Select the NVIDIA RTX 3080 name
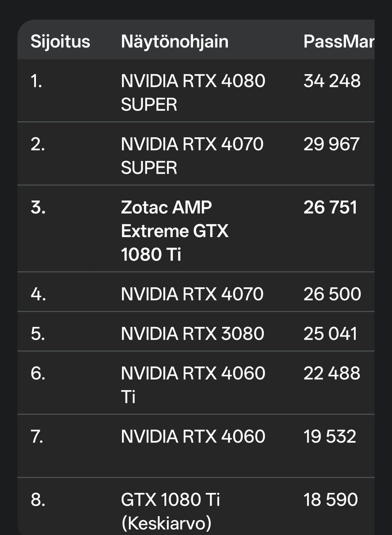Viewport: 392px width, 535px height. [192, 334]
